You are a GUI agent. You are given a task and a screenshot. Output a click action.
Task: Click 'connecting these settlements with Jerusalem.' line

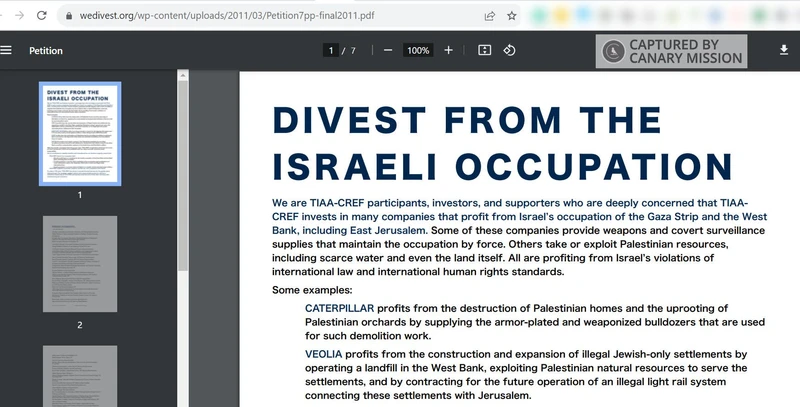[x=418, y=395]
